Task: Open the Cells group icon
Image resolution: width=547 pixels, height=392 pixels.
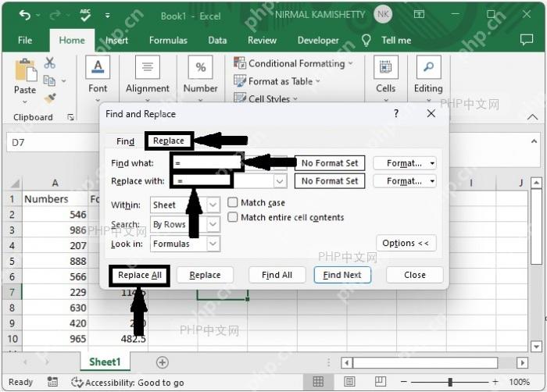Action: 385,66
